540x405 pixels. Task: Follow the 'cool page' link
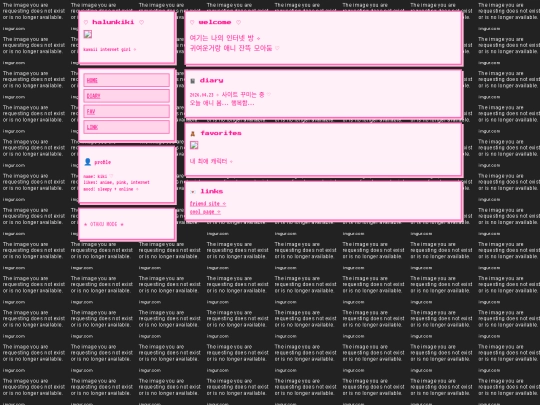tap(205, 212)
